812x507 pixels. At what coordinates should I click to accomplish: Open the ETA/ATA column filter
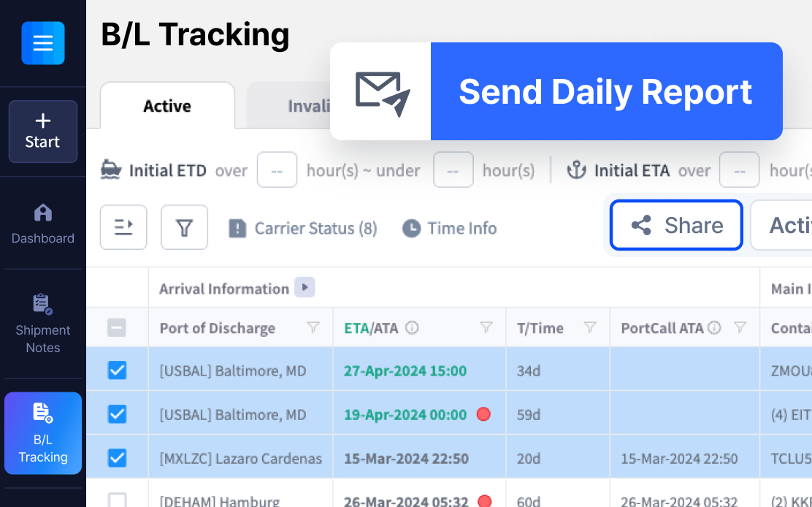486,328
